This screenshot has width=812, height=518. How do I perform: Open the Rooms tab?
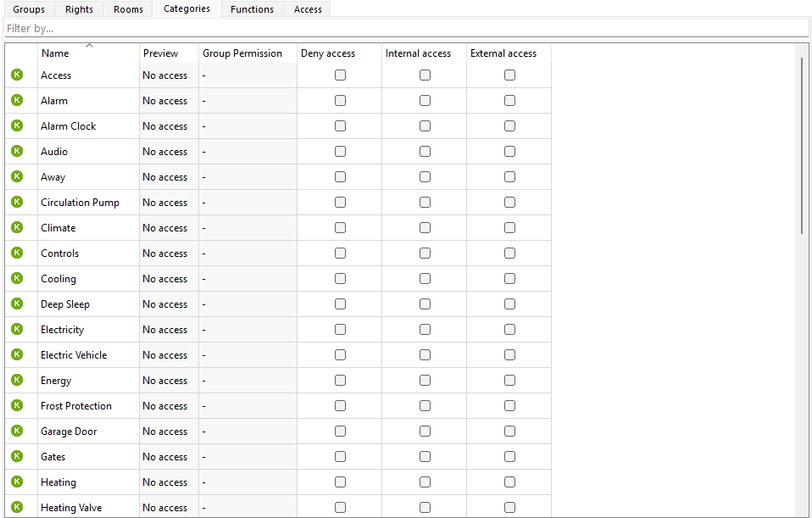pyautogui.click(x=128, y=9)
